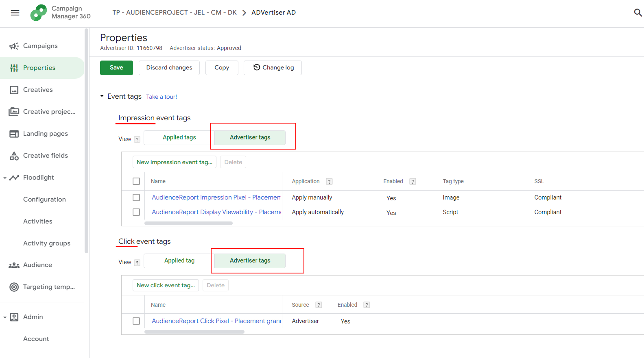Image resolution: width=644 pixels, height=358 pixels.
Task: Open help icon beside click Enabled column
Action: tap(367, 305)
